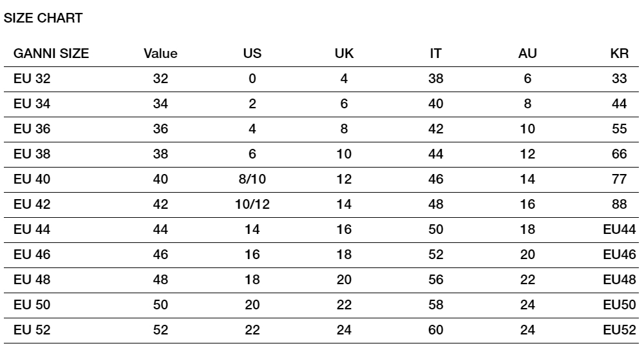Select the US column header
The height and width of the screenshot is (348, 644).
(252, 53)
